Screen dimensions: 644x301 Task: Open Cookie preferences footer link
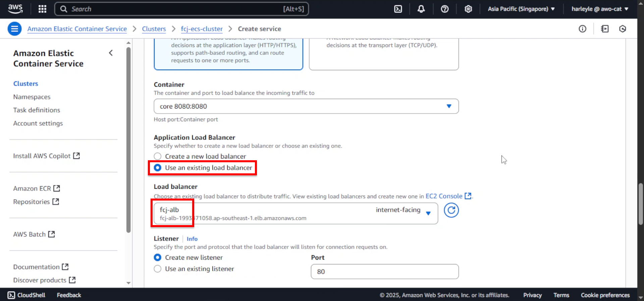605,295
